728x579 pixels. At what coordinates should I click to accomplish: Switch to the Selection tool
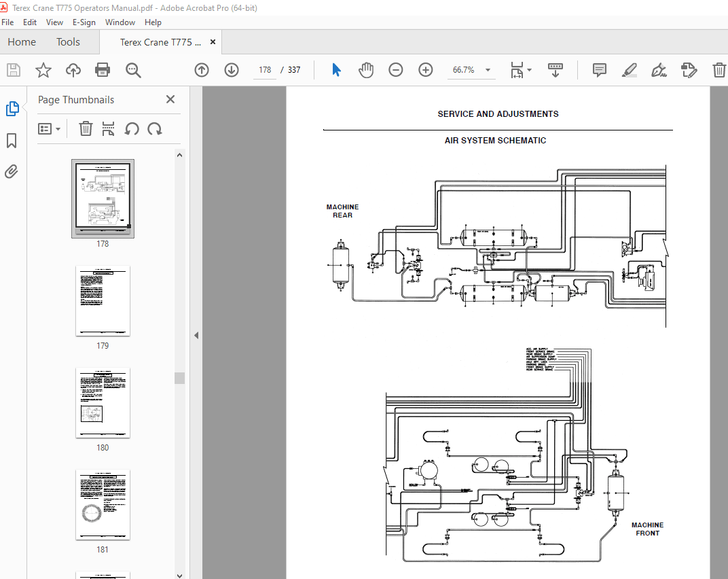click(x=335, y=69)
